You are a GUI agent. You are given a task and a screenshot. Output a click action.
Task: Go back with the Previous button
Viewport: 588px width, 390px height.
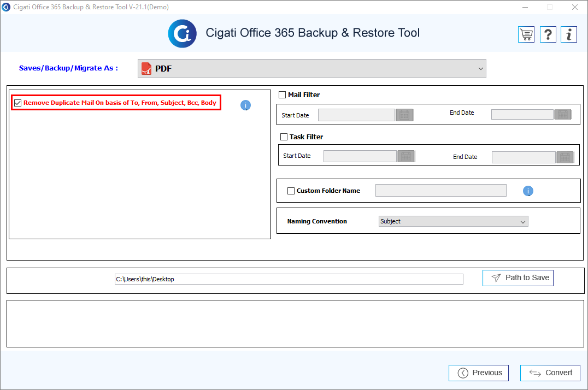coord(479,373)
